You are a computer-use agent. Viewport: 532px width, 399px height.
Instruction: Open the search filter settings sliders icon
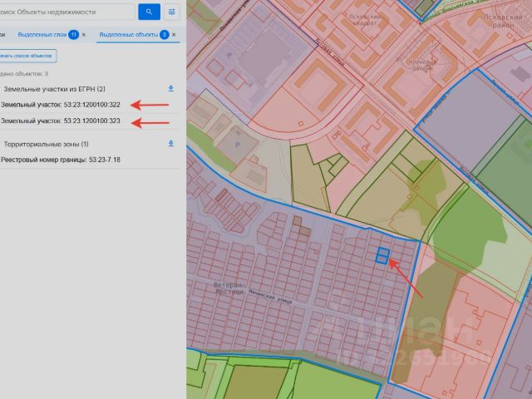point(172,12)
